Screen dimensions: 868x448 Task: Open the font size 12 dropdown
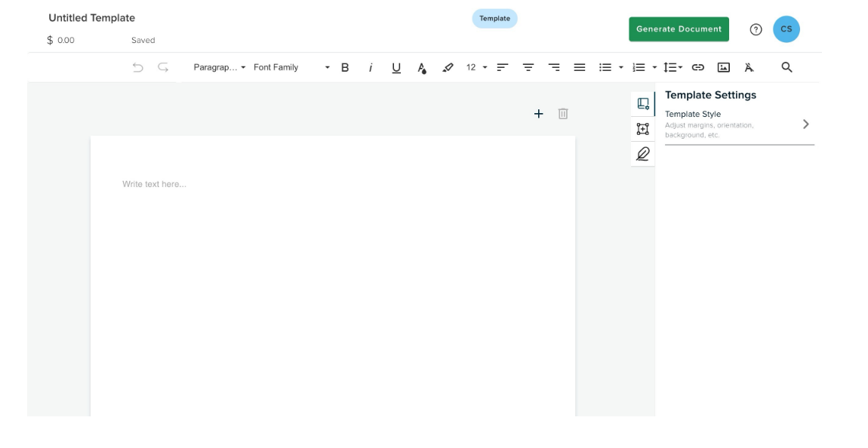[476, 68]
